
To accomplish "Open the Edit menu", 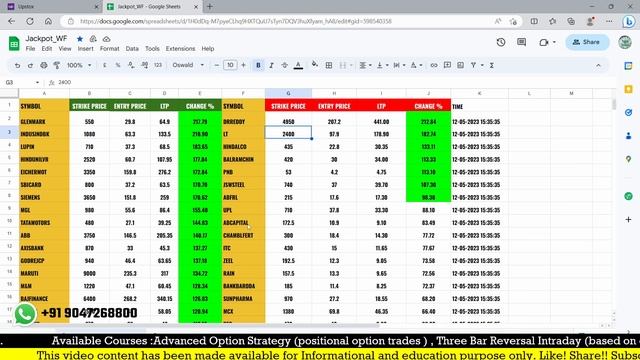I will [47, 49].
